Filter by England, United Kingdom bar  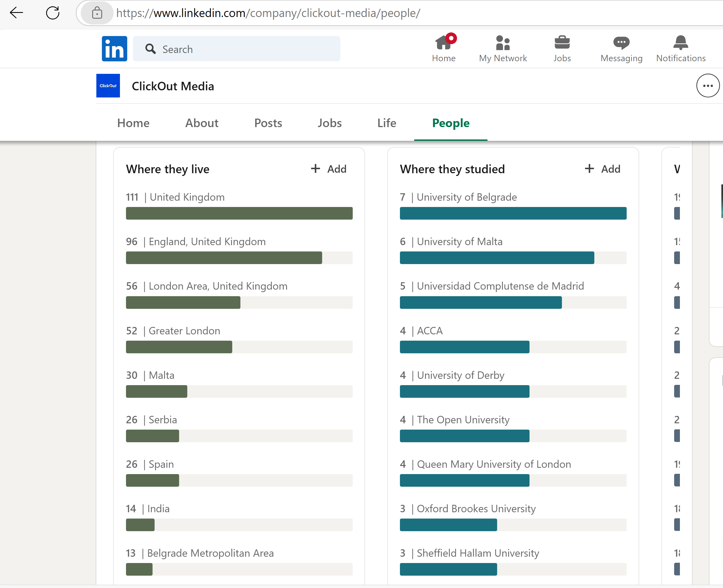pos(239,258)
